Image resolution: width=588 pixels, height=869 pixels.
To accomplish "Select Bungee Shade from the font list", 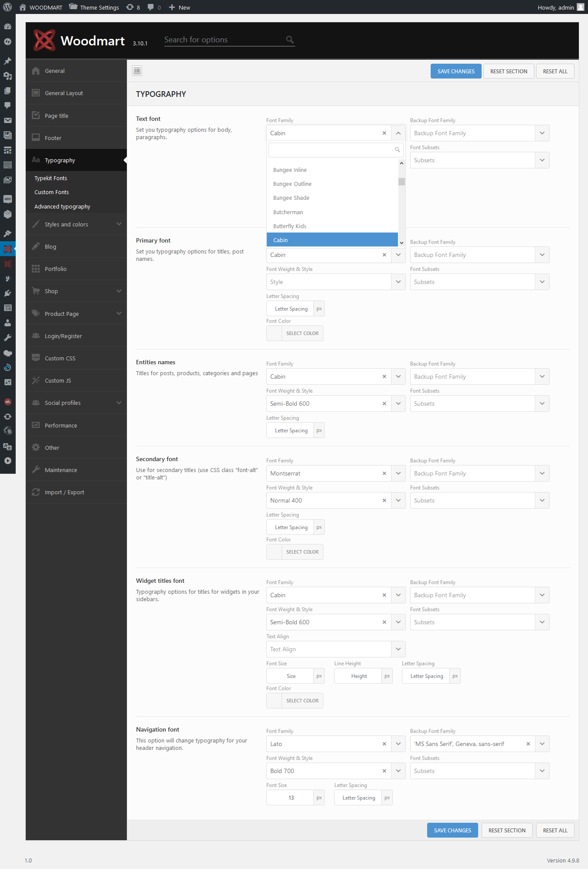I will click(x=291, y=198).
